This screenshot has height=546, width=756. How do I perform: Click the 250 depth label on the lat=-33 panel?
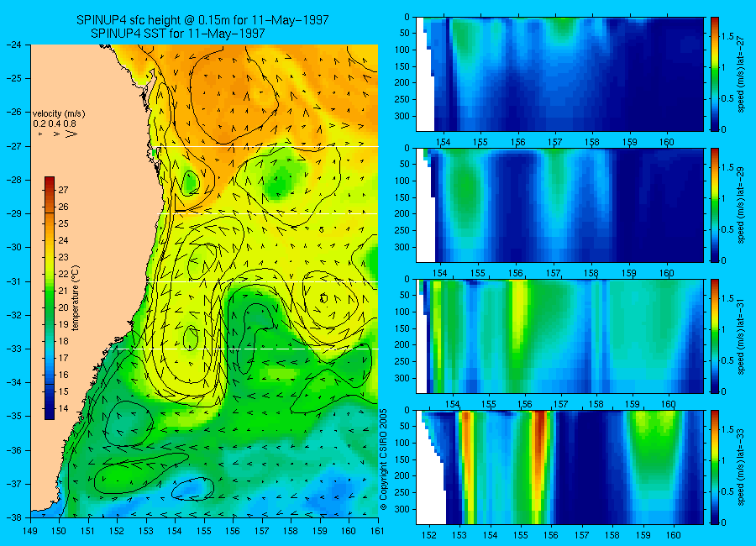coord(402,492)
